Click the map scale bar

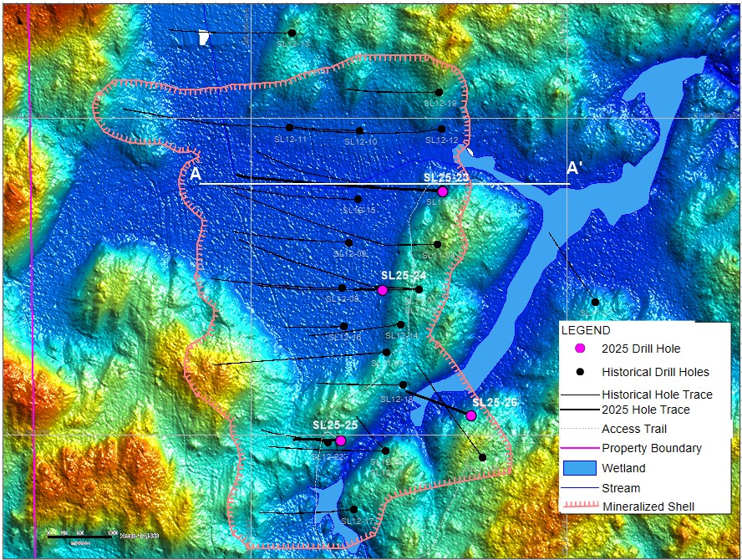pos(79,532)
